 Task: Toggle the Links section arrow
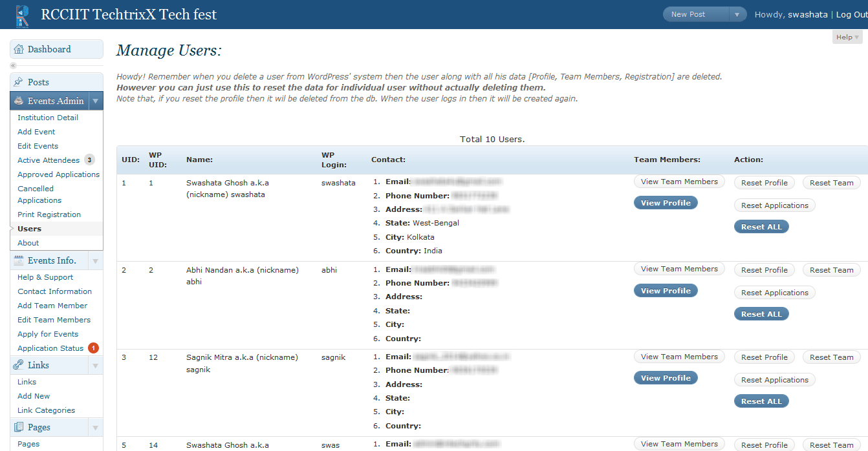(x=95, y=365)
